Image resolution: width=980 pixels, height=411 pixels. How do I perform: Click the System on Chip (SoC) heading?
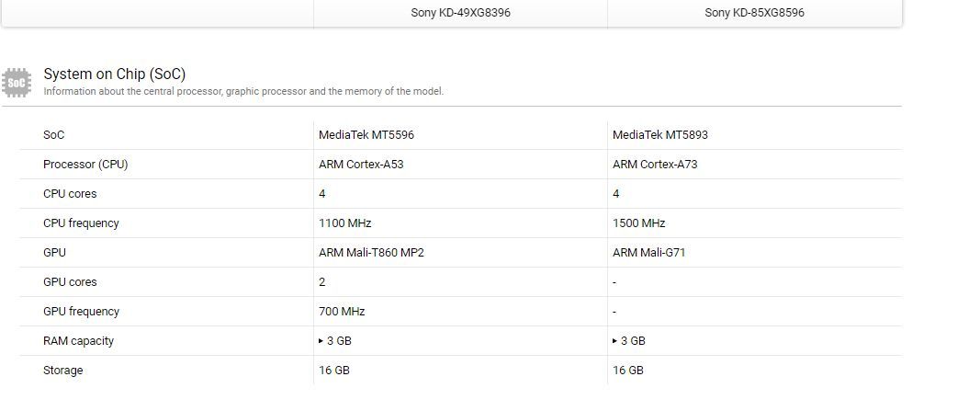pyautogui.click(x=114, y=74)
